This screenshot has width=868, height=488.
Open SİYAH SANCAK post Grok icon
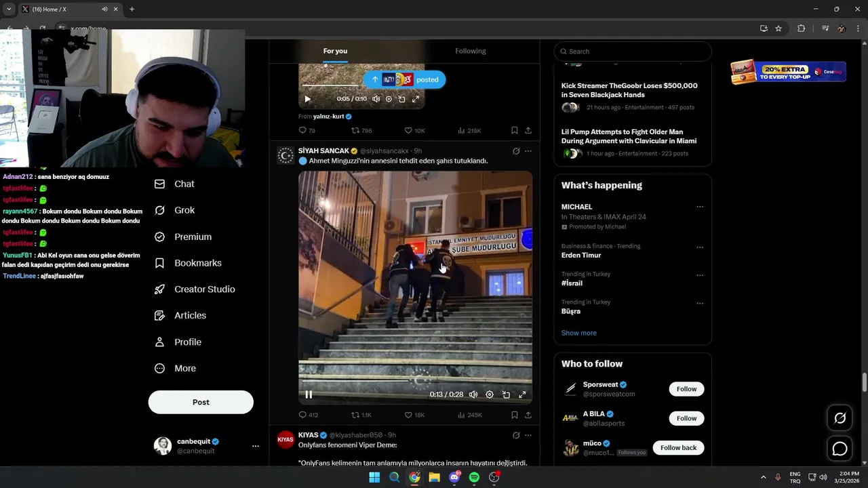[516, 151]
